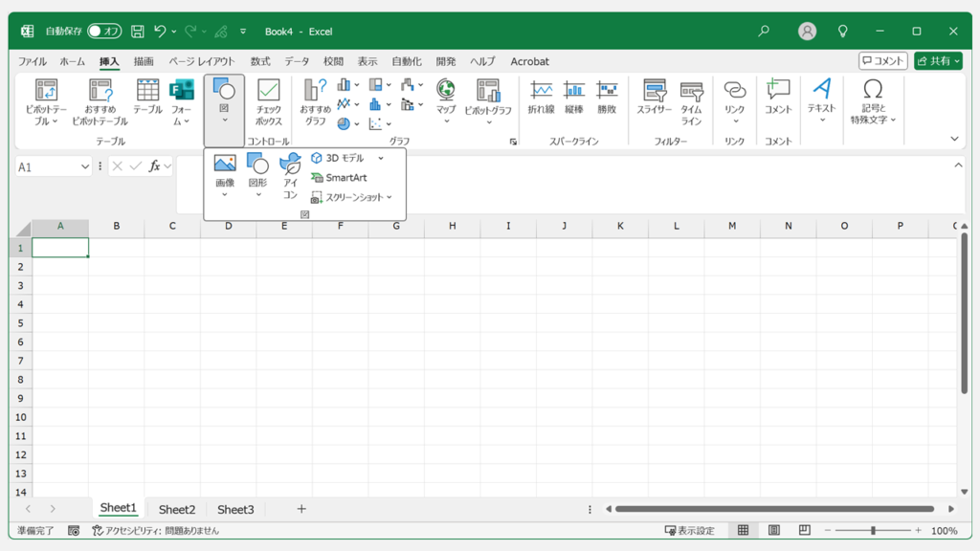This screenshot has height=551, width=980.
Task: Click the zoom slider handle
Action: click(x=873, y=530)
